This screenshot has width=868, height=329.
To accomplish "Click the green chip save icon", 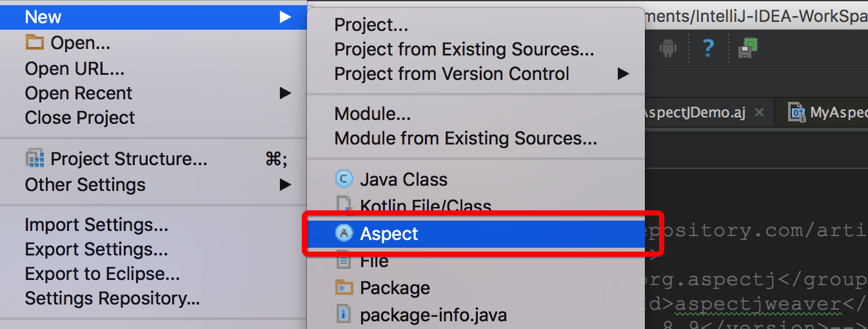I will [748, 48].
